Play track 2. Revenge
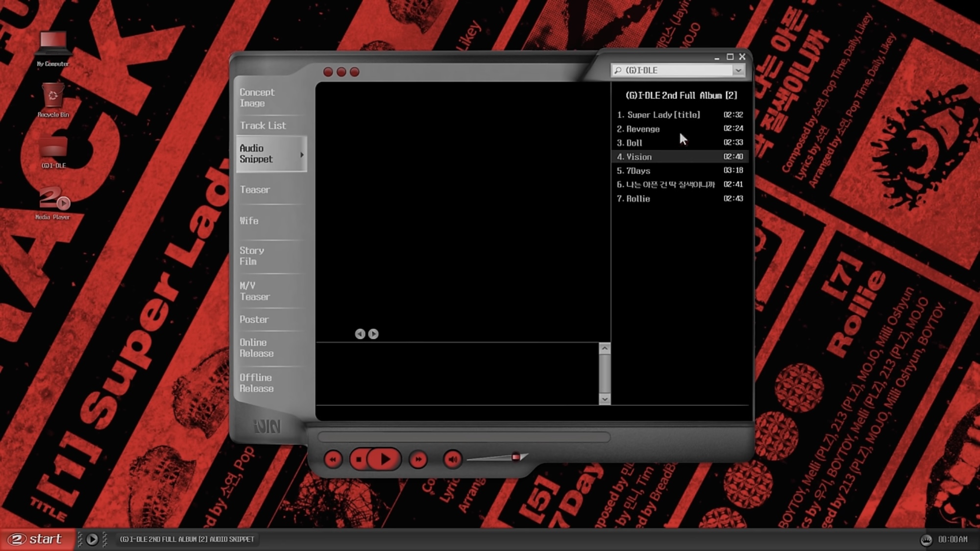Viewport: 980px width, 551px height. [x=680, y=129]
